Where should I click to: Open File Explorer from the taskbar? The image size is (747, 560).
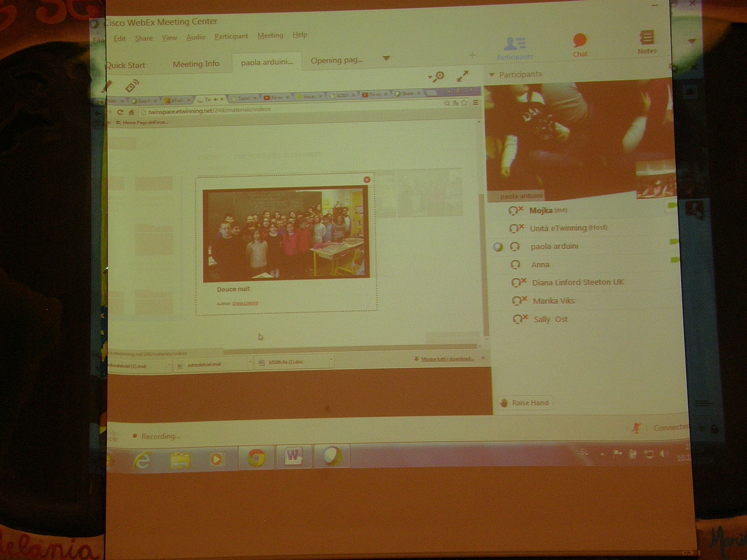click(x=180, y=460)
